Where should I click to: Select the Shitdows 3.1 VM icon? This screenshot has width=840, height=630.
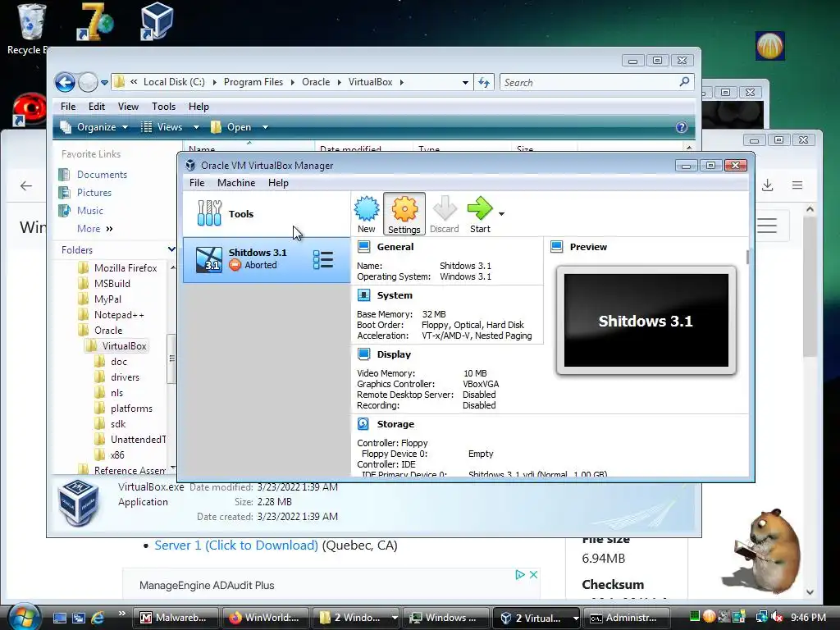(209, 260)
